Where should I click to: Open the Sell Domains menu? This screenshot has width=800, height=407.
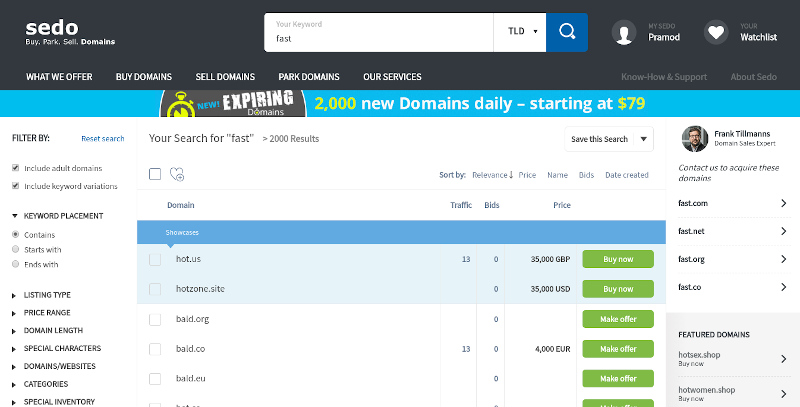point(225,77)
